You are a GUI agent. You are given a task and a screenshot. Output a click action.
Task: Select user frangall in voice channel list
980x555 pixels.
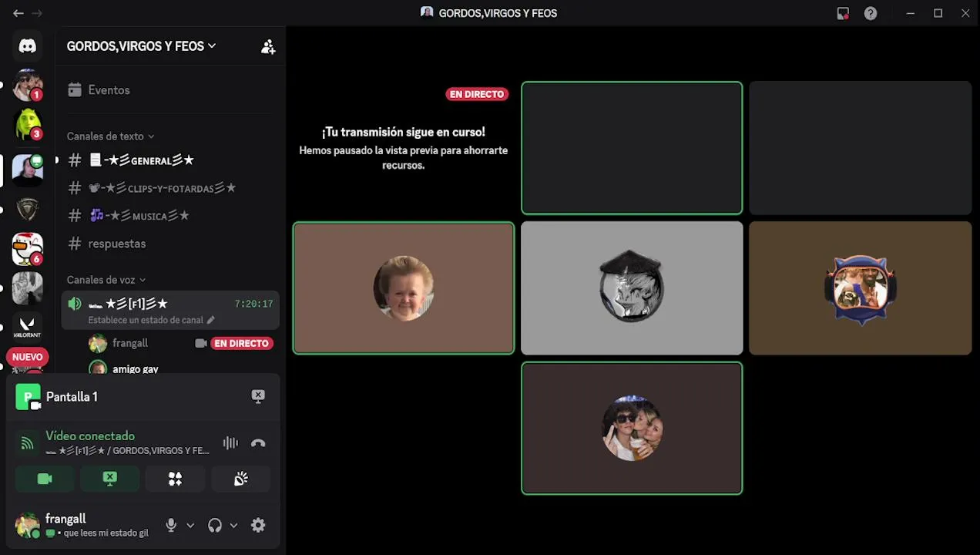click(130, 343)
